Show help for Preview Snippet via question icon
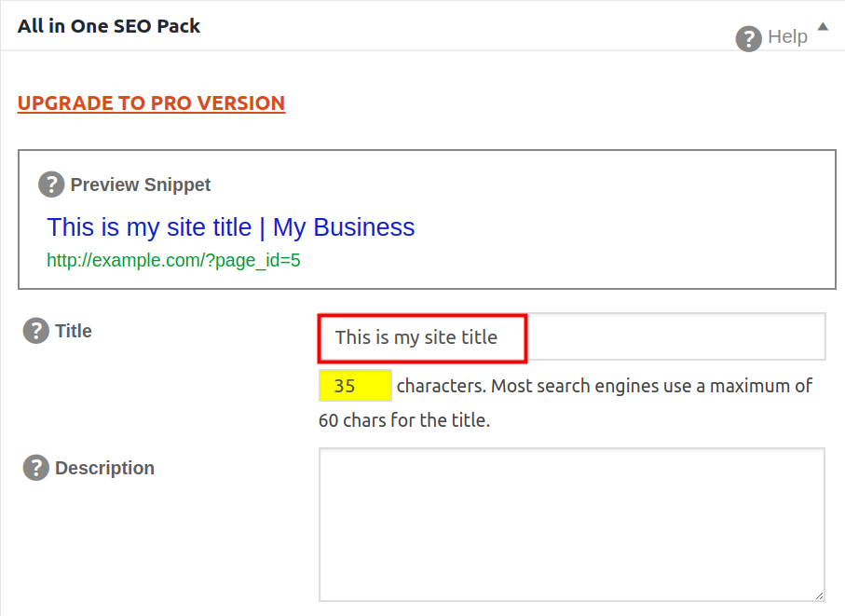Viewport: 845px width, 616px height. click(x=51, y=185)
